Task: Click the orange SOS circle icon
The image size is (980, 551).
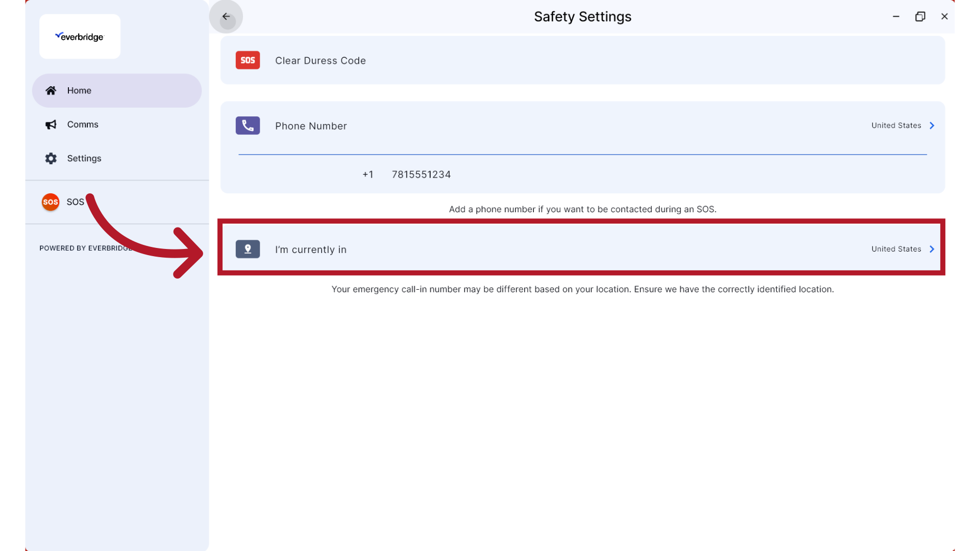Action: point(50,202)
